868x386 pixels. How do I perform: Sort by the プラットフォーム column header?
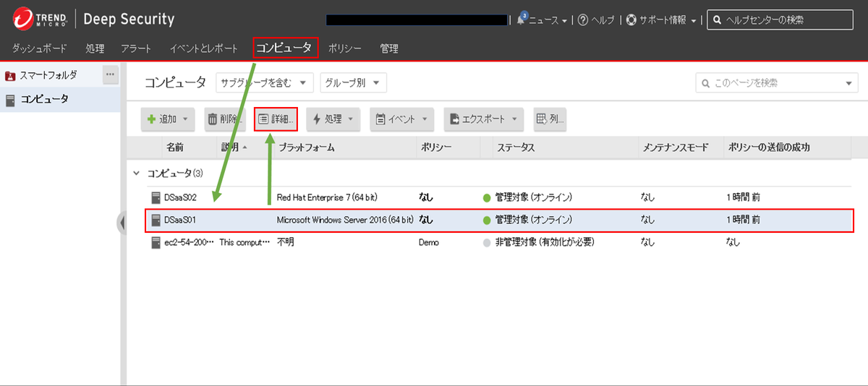coord(306,147)
